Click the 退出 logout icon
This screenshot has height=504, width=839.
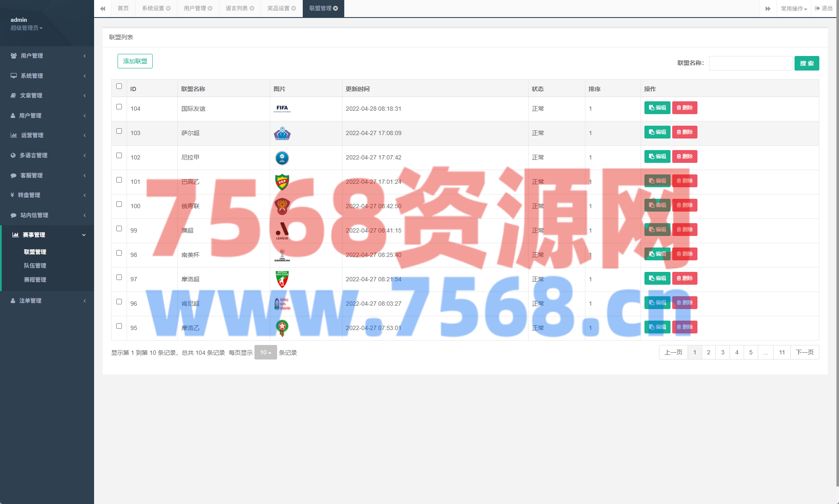(x=817, y=9)
